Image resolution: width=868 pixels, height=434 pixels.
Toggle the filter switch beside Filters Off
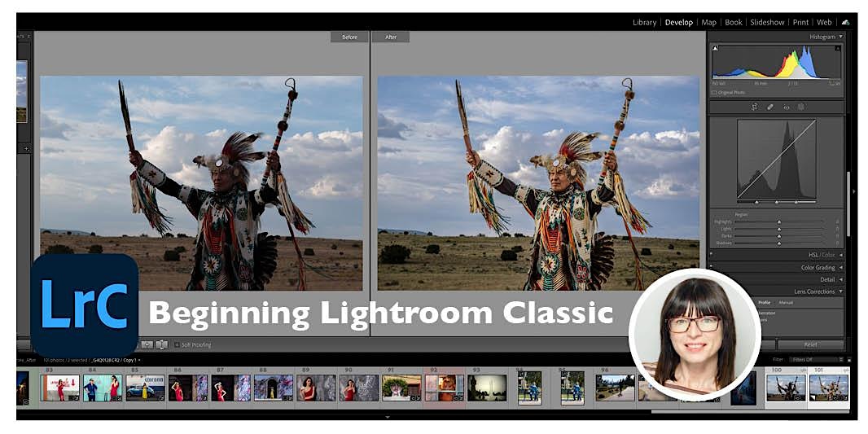(849, 359)
